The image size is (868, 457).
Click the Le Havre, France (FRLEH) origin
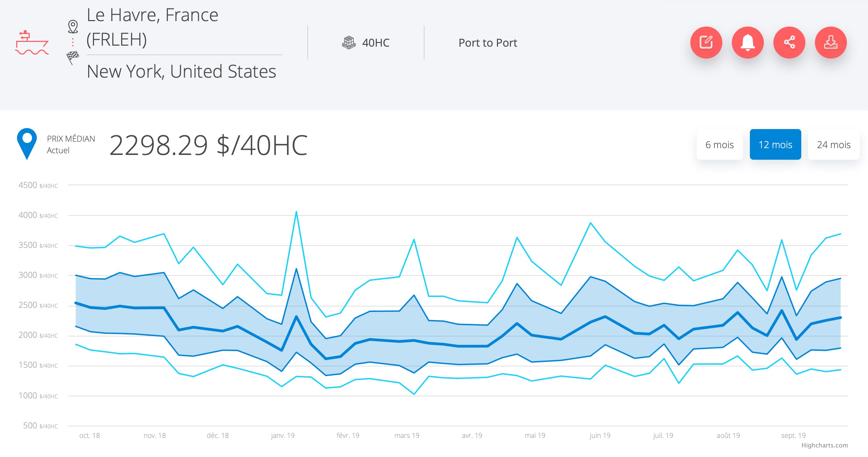click(x=152, y=27)
